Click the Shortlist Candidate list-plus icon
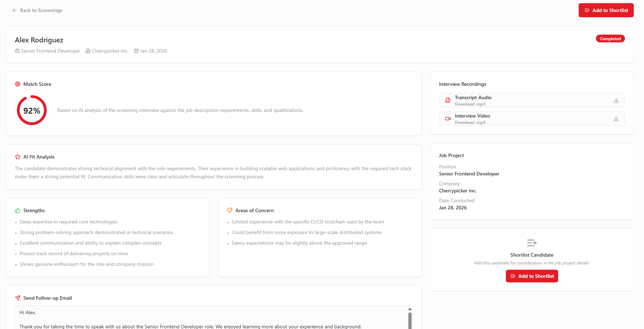This screenshot has width=644, height=329. pos(532,243)
